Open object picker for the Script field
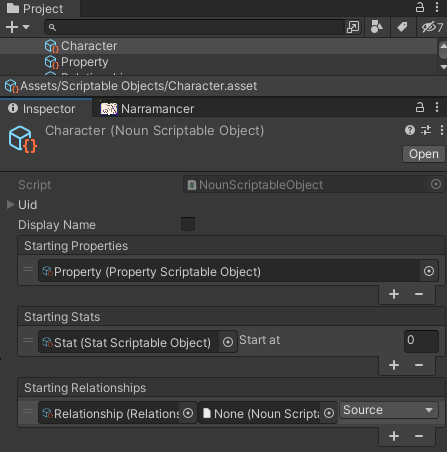 (x=436, y=184)
